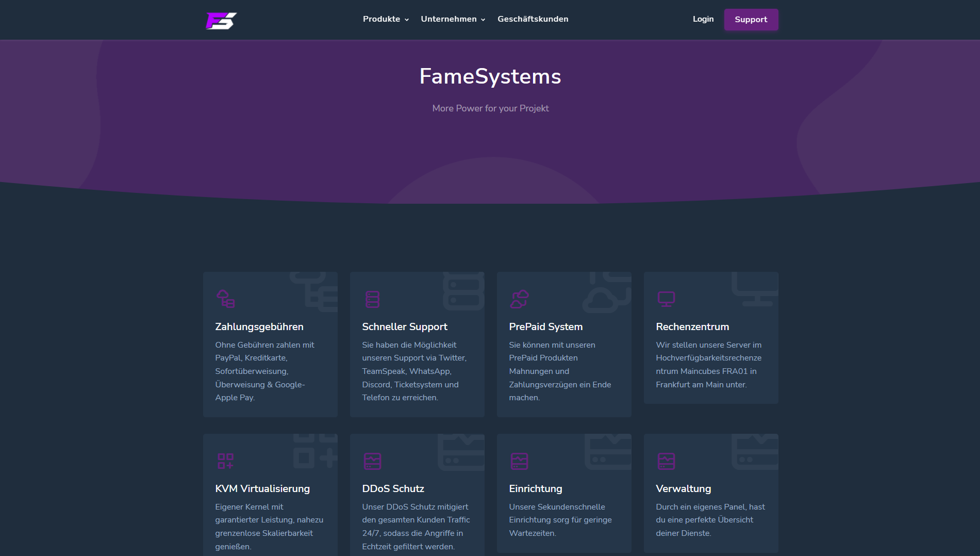Click the 'More Power for your Projekt' tagline
980x556 pixels.
490,108
